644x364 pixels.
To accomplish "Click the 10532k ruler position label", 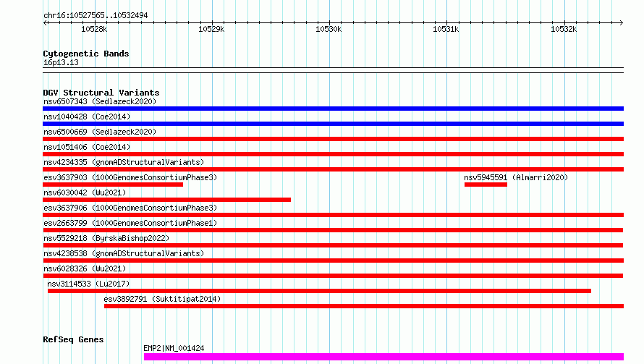I will pos(564,30).
